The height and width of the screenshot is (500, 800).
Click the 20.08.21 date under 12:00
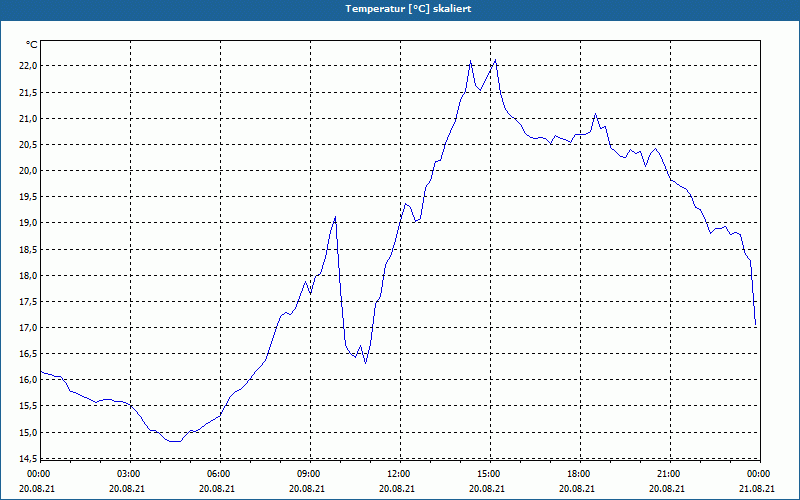click(396, 488)
